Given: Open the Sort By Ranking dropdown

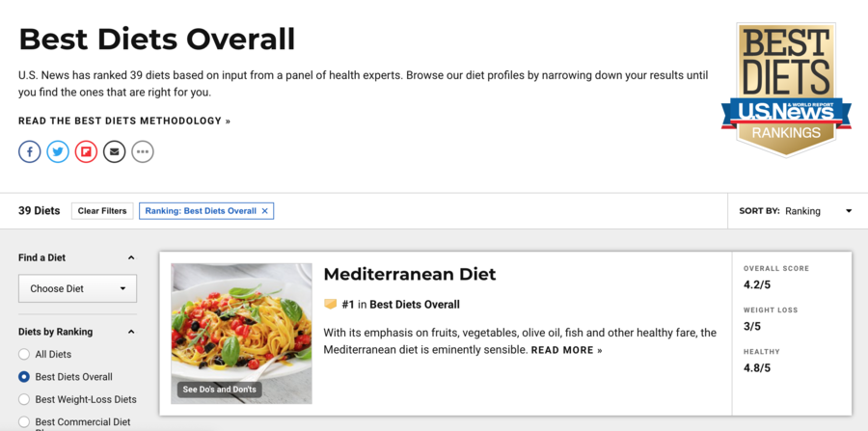Looking at the screenshot, I should (796, 211).
